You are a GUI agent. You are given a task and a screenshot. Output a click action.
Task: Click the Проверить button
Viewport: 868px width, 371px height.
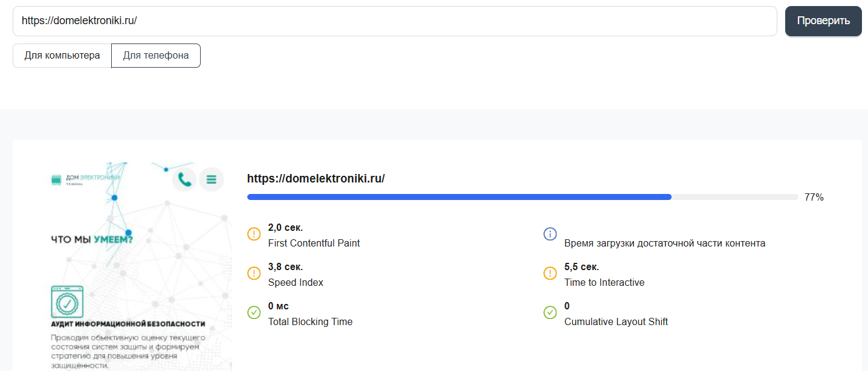pos(823,21)
